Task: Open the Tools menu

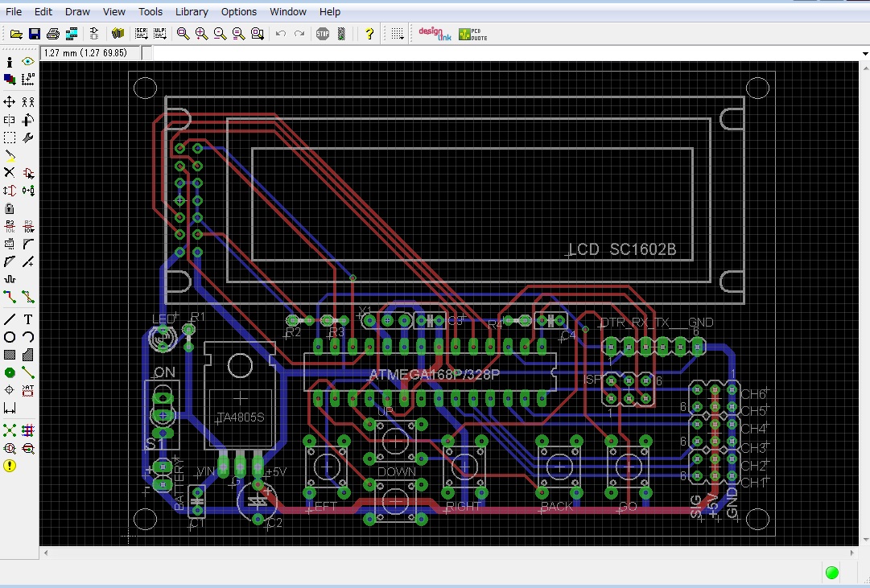Action: pyautogui.click(x=150, y=12)
